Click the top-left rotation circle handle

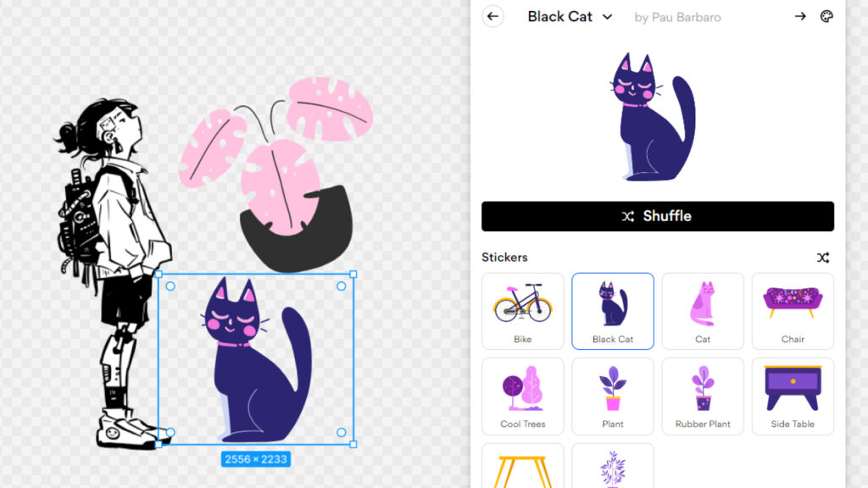(x=170, y=286)
